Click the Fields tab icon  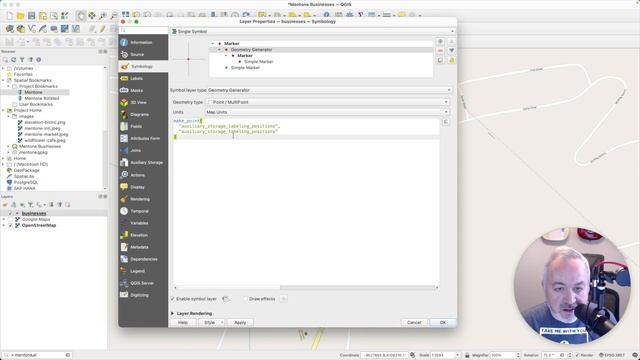[124, 127]
